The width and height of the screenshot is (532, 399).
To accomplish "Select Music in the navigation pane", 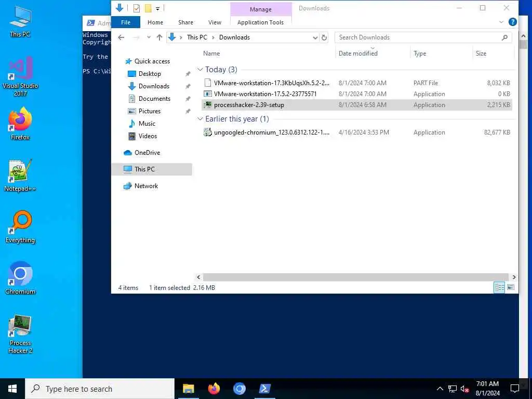I will tap(147, 124).
